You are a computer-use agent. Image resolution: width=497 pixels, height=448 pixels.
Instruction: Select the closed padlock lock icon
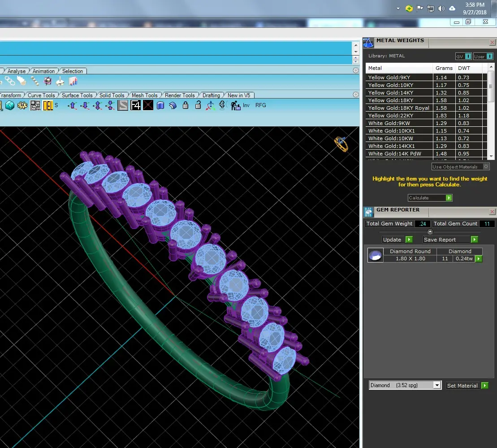pyautogui.click(x=186, y=105)
